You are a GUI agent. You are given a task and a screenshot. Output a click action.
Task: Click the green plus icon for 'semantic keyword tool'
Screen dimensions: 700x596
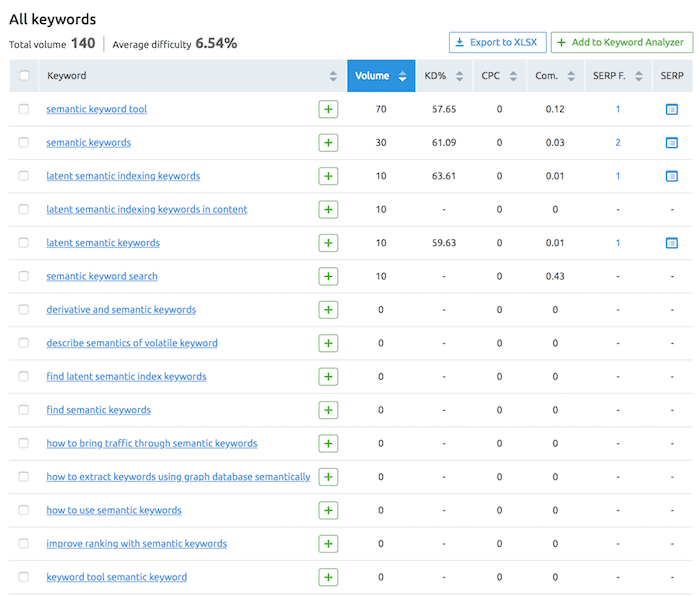click(x=328, y=109)
